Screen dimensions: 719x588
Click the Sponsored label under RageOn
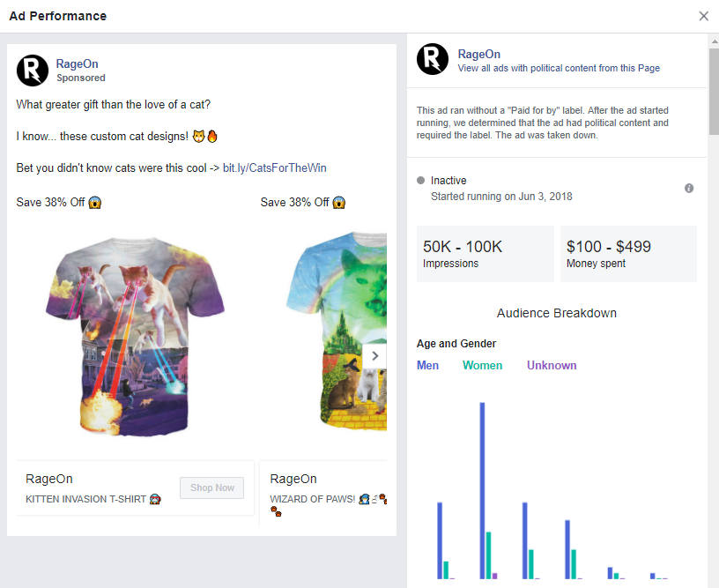[x=81, y=78]
